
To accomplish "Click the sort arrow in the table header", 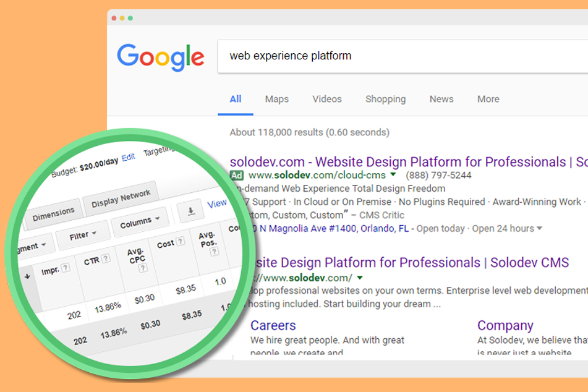I will point(27,276).
